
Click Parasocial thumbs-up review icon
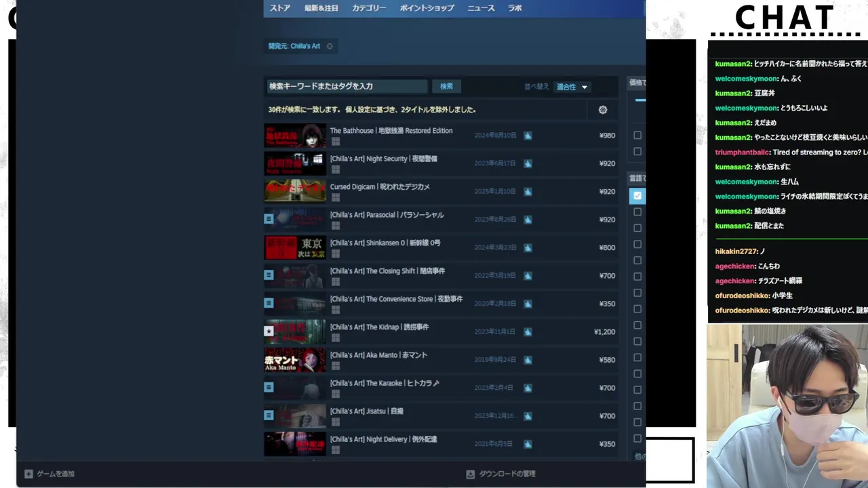[x=528, y=220]
